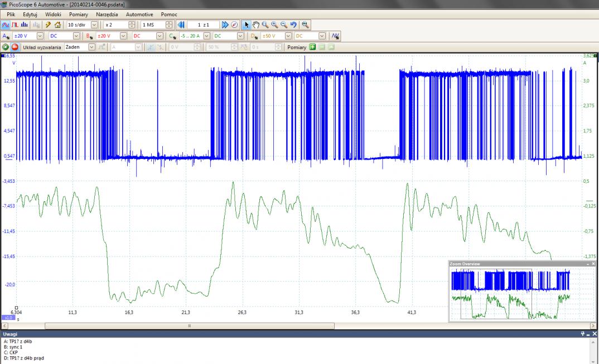Open the home icon in toolbar
Viewport: 599px width, 364px height.
(x=57, y=25)
